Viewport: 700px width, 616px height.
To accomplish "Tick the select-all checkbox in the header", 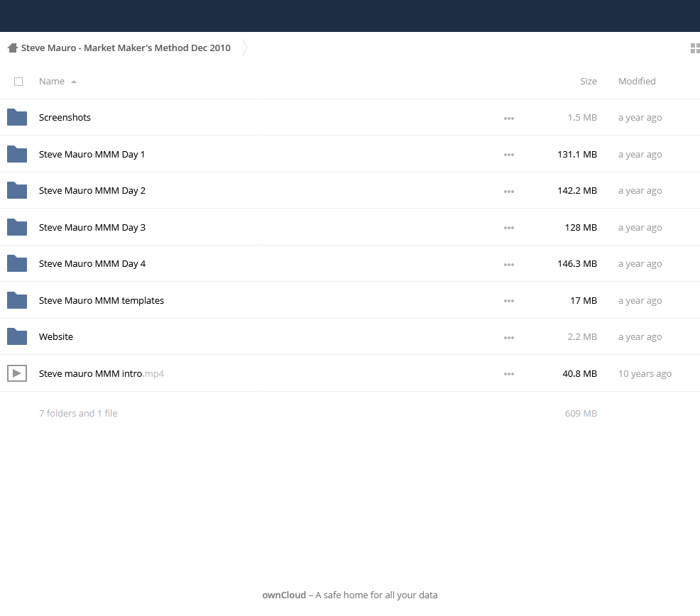I will tap(18, 82).
